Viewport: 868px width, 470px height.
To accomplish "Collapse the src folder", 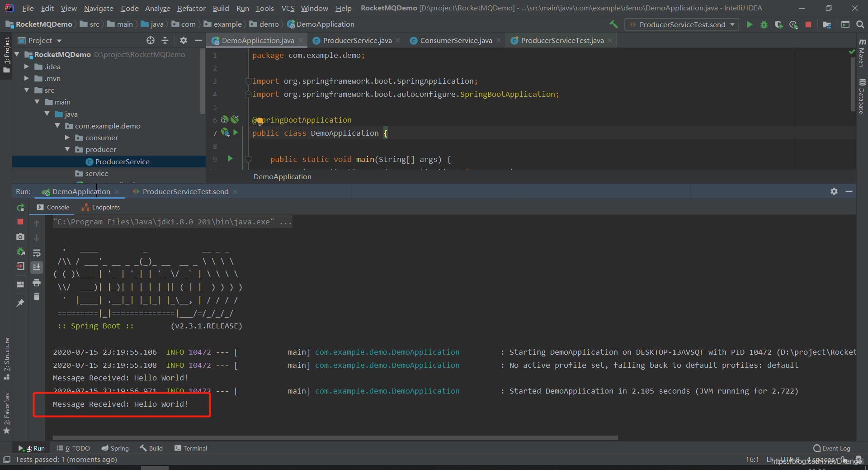I will click(27, 90).
